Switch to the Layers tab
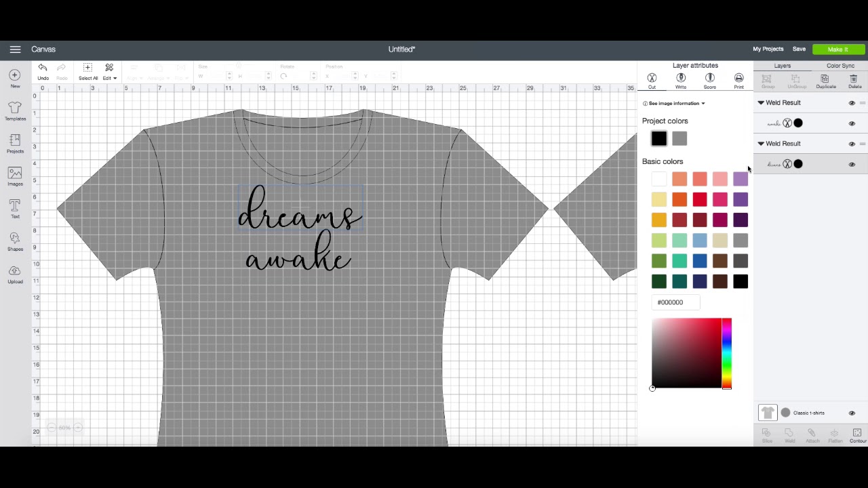Image resolution: width=868 pixels, height=488 pixels. coord(782,66)
